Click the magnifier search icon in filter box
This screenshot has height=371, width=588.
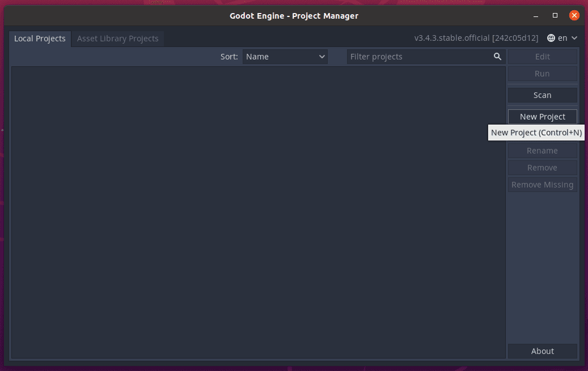[497, 57]
